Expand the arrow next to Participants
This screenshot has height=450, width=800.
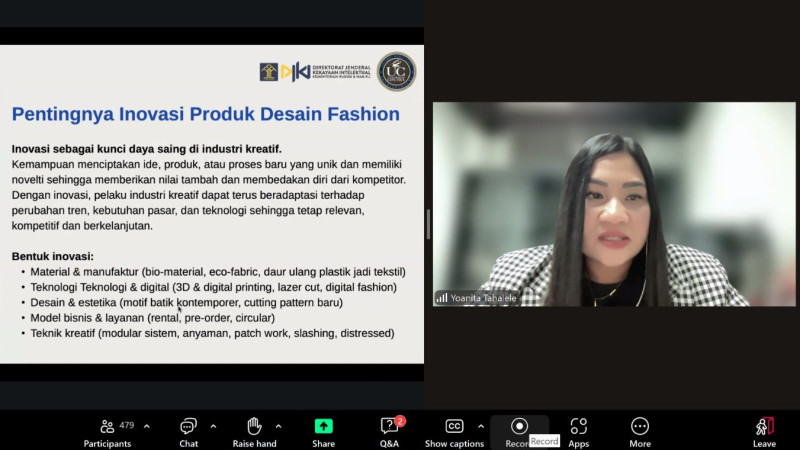coord(147,425)
